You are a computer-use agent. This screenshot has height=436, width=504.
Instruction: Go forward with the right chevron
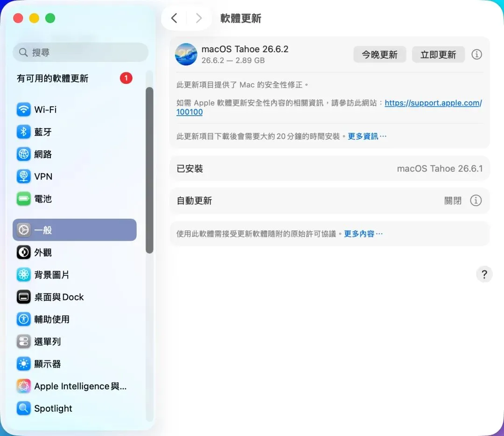(199, 18)
